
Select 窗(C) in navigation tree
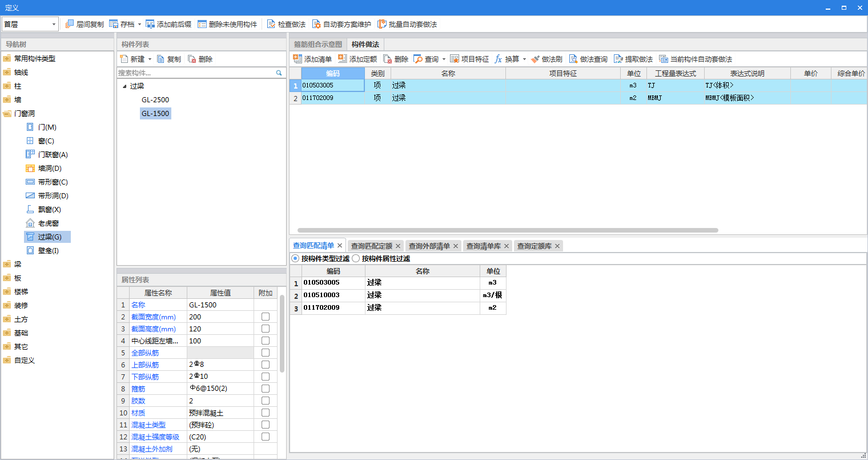(x=46, y=141)
